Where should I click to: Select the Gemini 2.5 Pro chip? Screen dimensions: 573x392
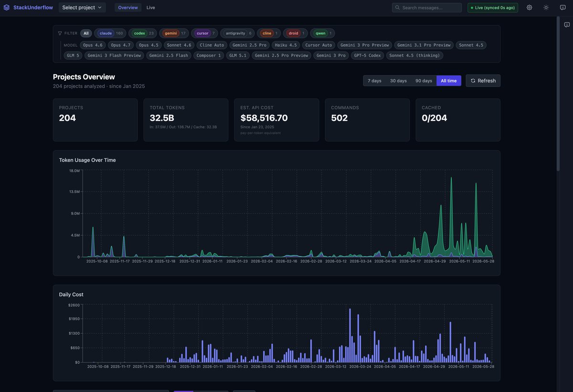pyautogui.click(x=250, y=45)
